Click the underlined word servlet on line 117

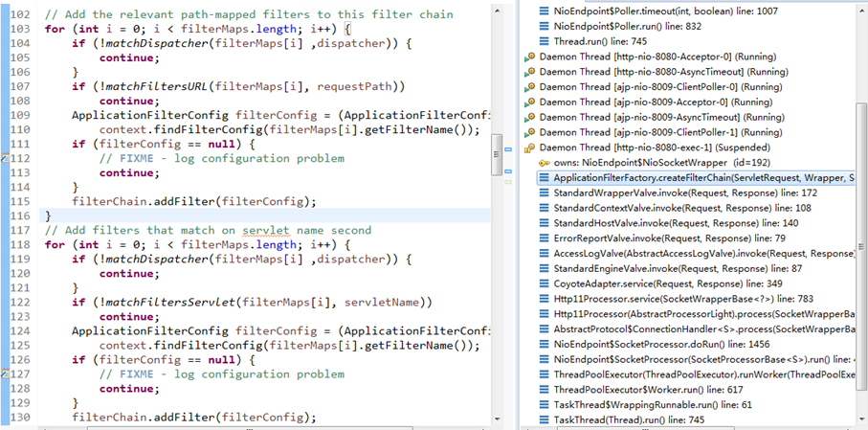click(x=266, y=230)
